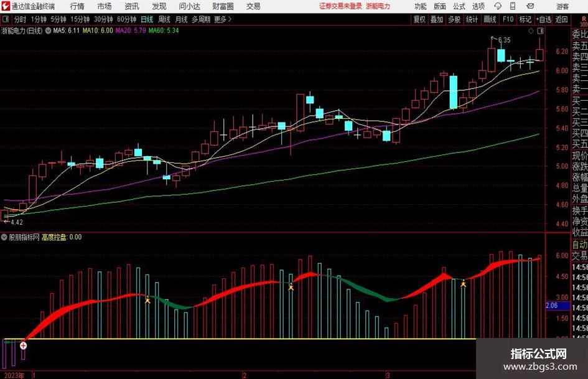The height and width of the screenshot is (379, 588).
Task: Switch to the 5分钟 period tab
Action: tap(58, 19)
